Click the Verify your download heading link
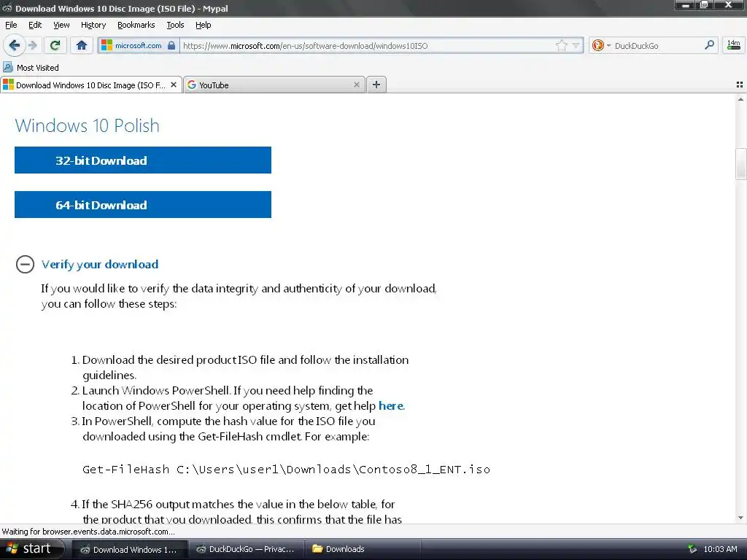 [x=99, y=264]
